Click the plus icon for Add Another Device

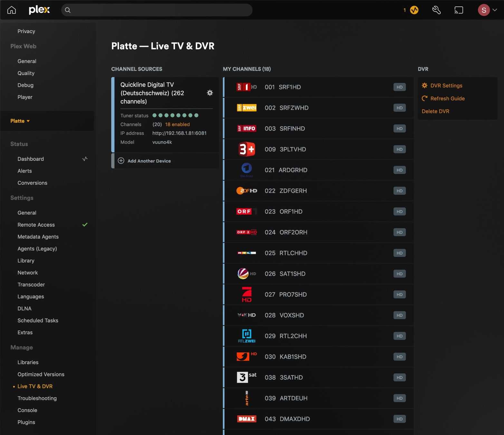coord(121,161)
